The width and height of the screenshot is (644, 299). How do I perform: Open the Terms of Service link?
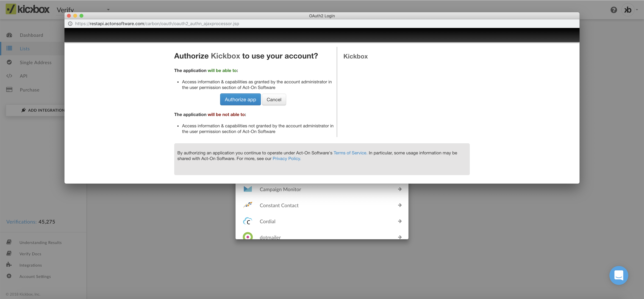click(x=350, y=153)
